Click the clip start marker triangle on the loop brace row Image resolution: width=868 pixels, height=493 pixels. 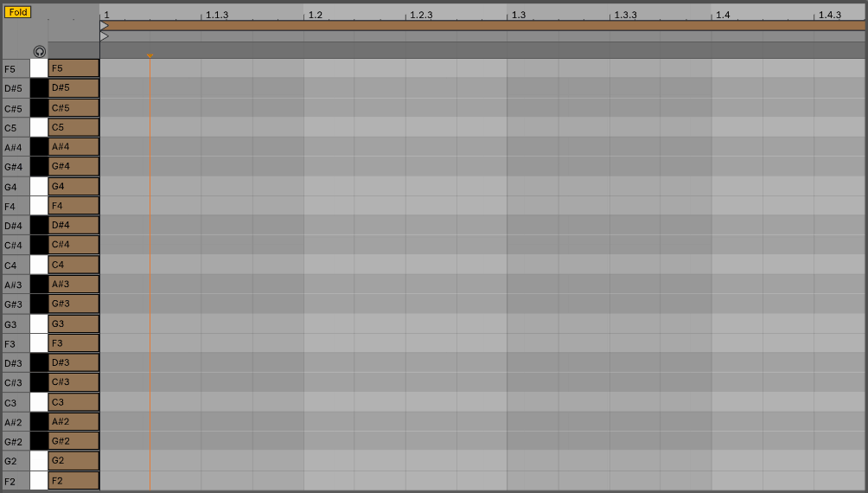[104, 25]
